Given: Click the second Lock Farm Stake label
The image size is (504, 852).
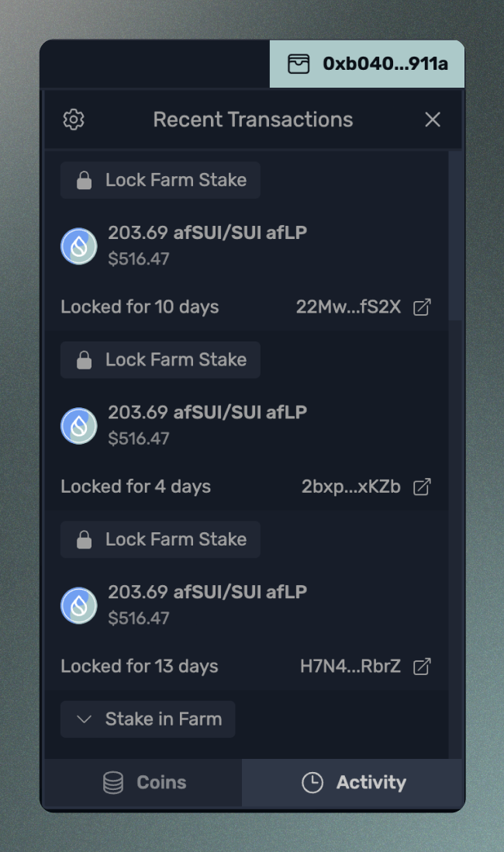Looking at the screenshot, I should [x=161, y=360].
